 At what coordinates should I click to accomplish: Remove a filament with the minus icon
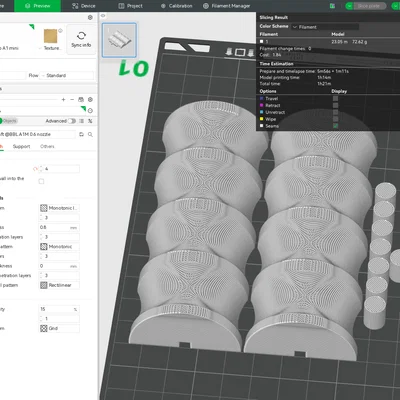click(x=72, y=99)
